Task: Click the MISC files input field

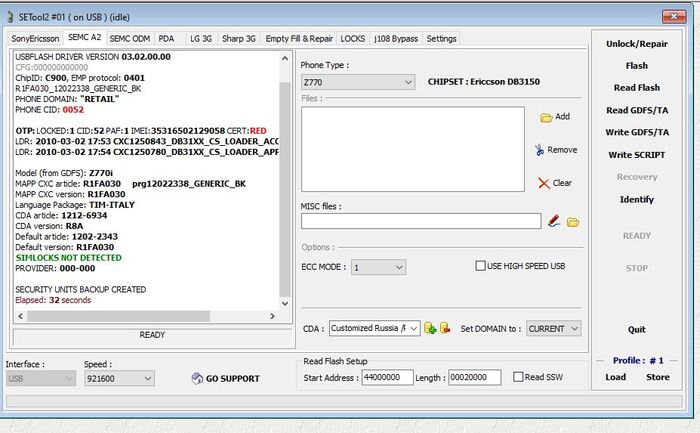Action: [x=421, y=221]
